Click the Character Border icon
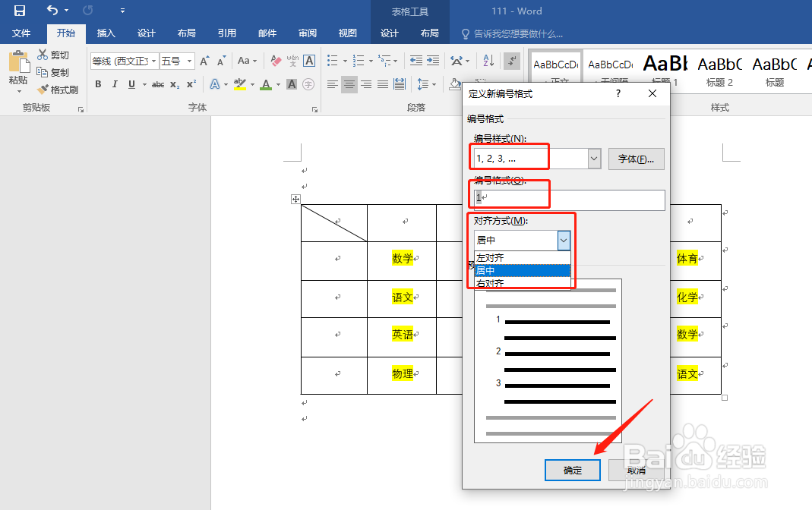This screenshot has height=510, width=812. tap(309, 61)
